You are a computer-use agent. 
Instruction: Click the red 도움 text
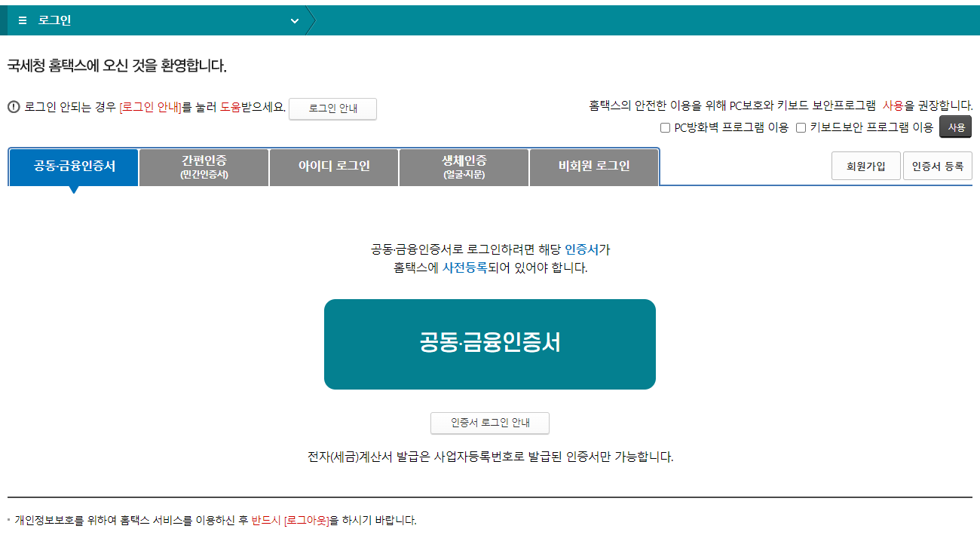pos(230,107)
